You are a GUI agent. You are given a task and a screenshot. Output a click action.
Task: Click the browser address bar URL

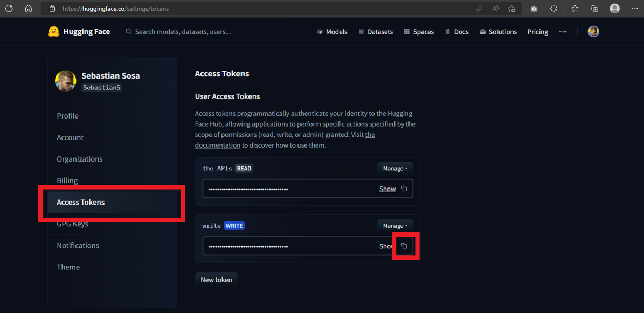pyautogui.click(x=115, y=8)
